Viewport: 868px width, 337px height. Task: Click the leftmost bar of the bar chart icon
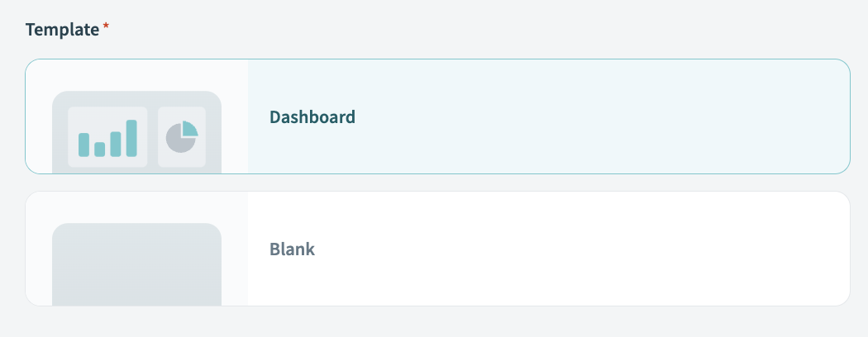(83, 145)
